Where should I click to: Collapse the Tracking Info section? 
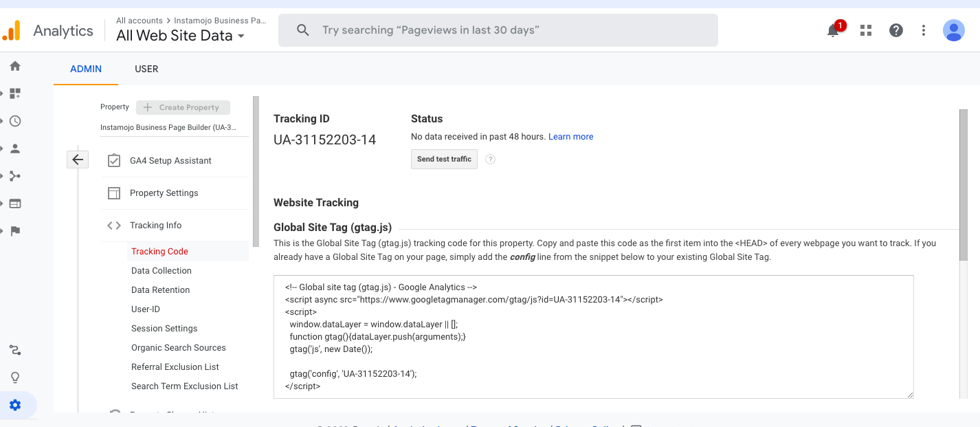point(156,226)
